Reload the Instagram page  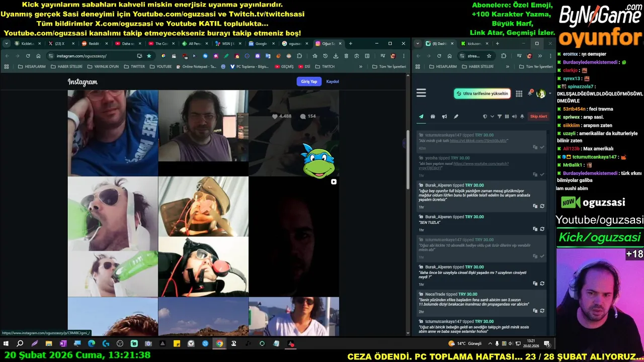28,56
